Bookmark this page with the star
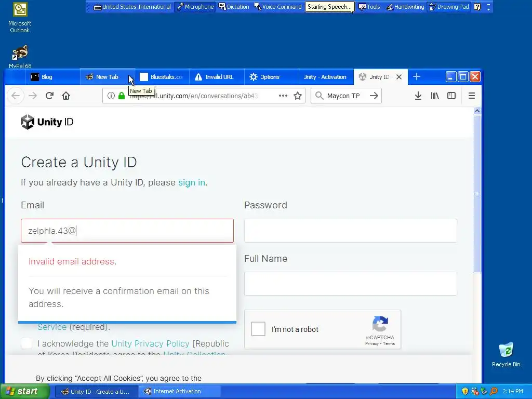This screenshot has width=532, height=399. [x=298, y=96]
